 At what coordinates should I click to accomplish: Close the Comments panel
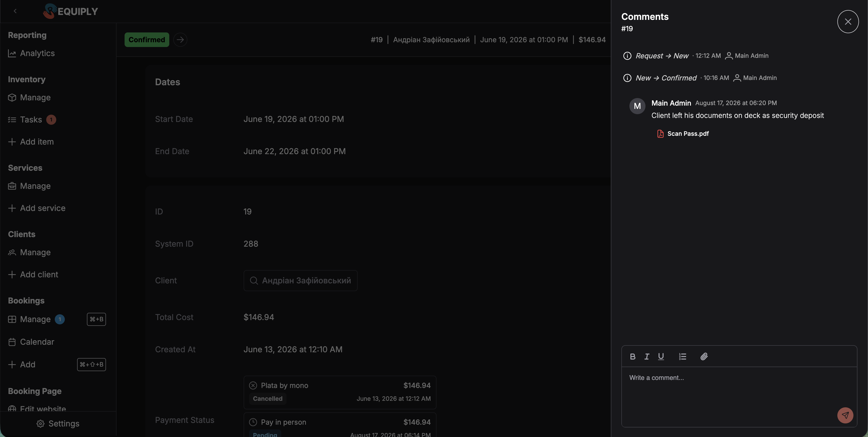(848, 22)
